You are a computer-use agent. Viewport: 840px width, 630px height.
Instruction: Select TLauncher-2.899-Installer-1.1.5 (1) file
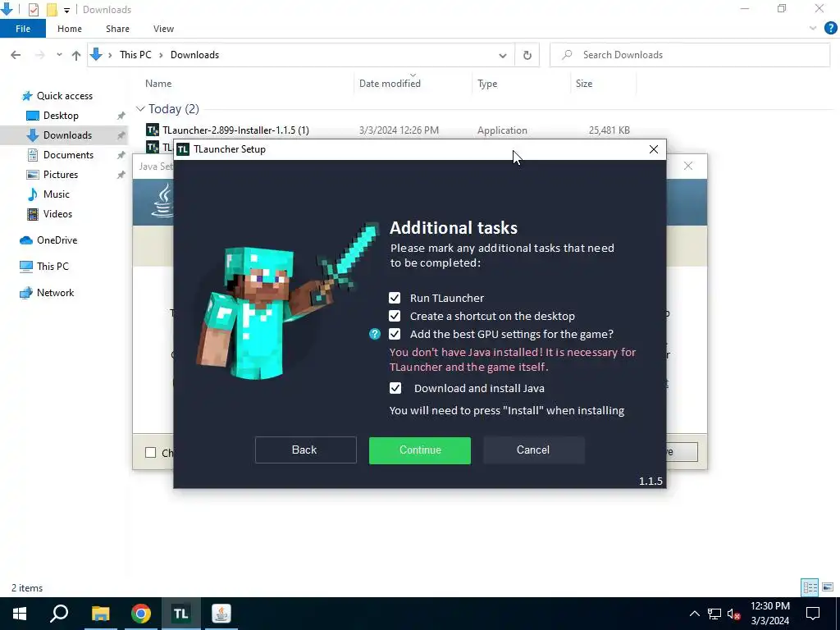[235, 130]
